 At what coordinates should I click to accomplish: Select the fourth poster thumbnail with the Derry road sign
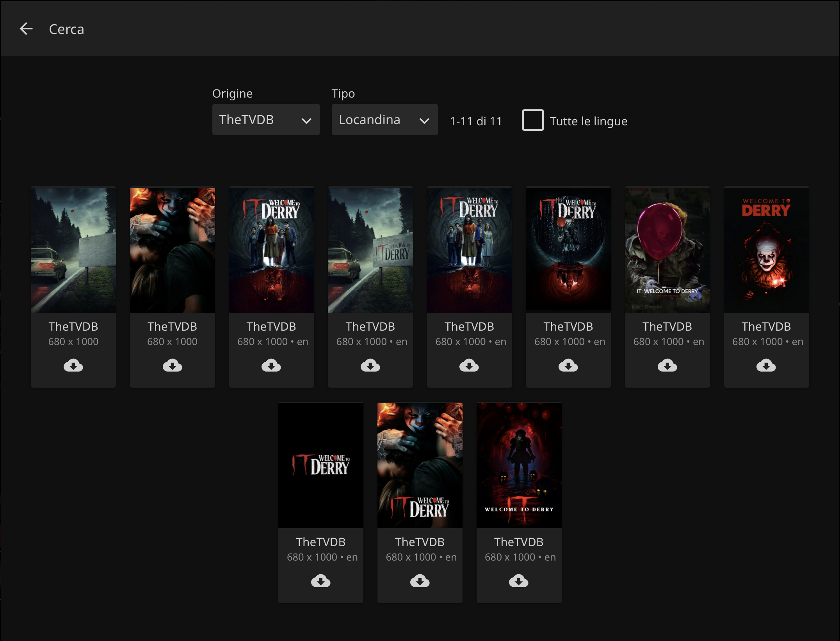click(370, 250)
